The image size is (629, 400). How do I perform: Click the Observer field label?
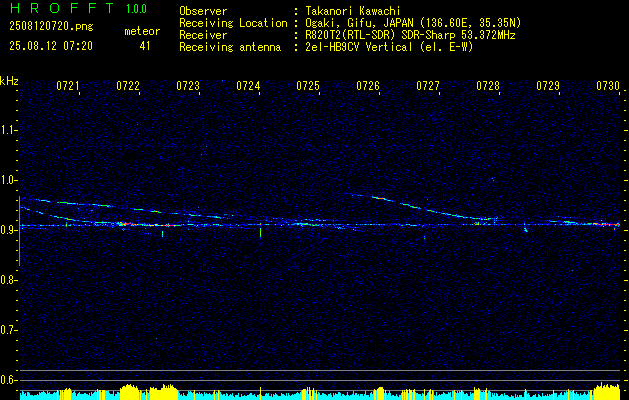click(203, 11)
